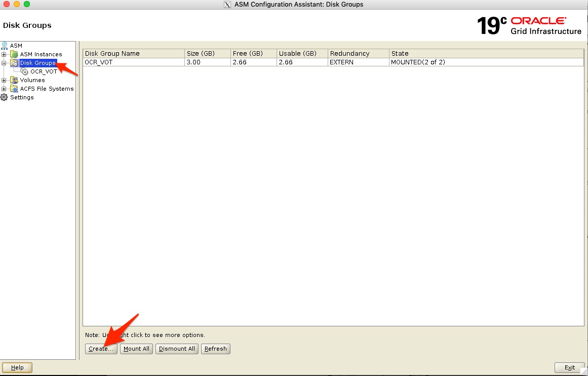Select the OCR_VOT disk icon in tree
Image resolution: width=588 pixels, height=376 pixels.
(x=24, y=71)
